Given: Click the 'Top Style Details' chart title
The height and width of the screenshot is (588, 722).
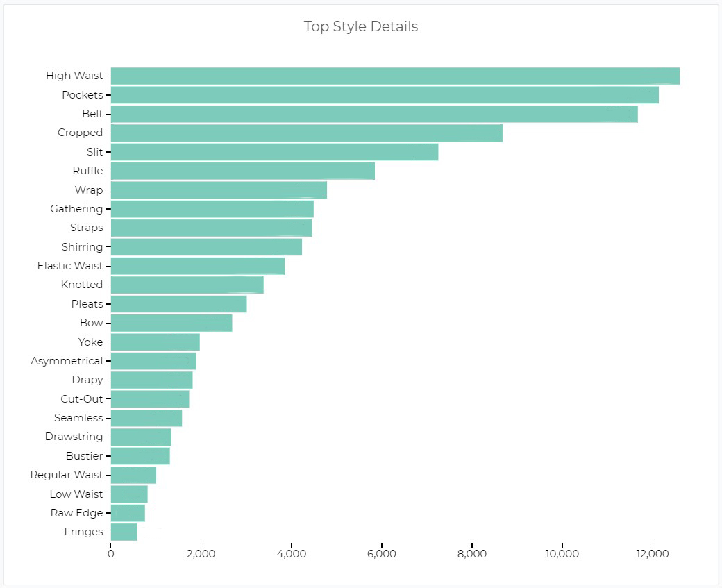Looking at the screenshot, I should (x=360, y=26).
